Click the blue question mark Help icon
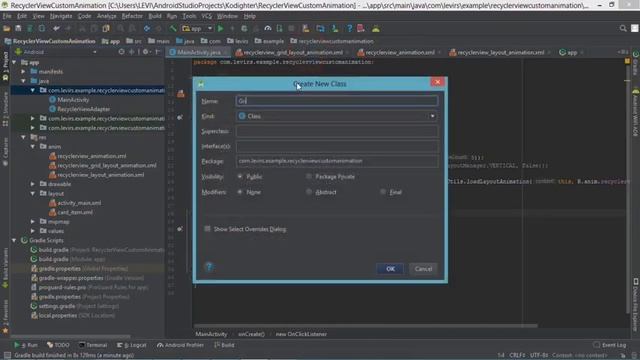 349,29
